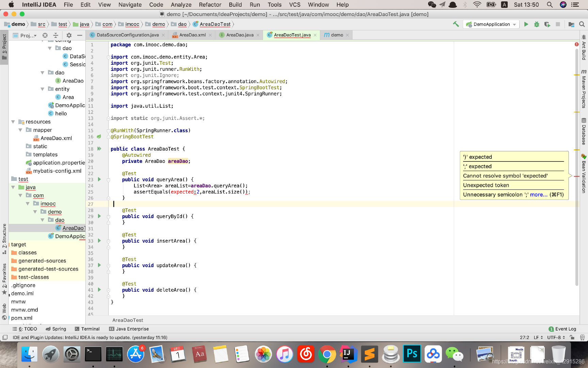This screenshot has width=588, height=368.
Task: Click Collapse All icon in project panel
Action: pos(56,35)
